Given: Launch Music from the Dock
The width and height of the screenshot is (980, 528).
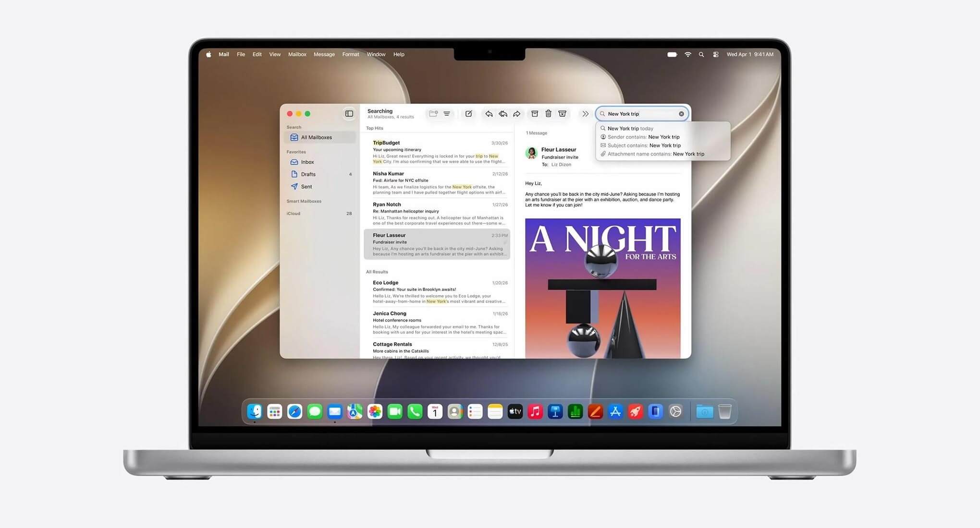Looking at the screenshot, I should click(x=535, y=411).
